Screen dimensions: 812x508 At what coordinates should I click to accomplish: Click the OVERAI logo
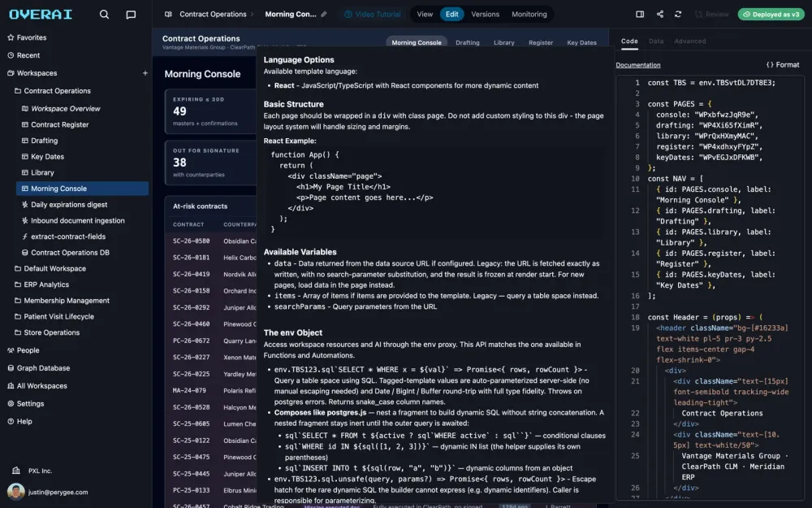pyautogui.click(x=41, y=14)
